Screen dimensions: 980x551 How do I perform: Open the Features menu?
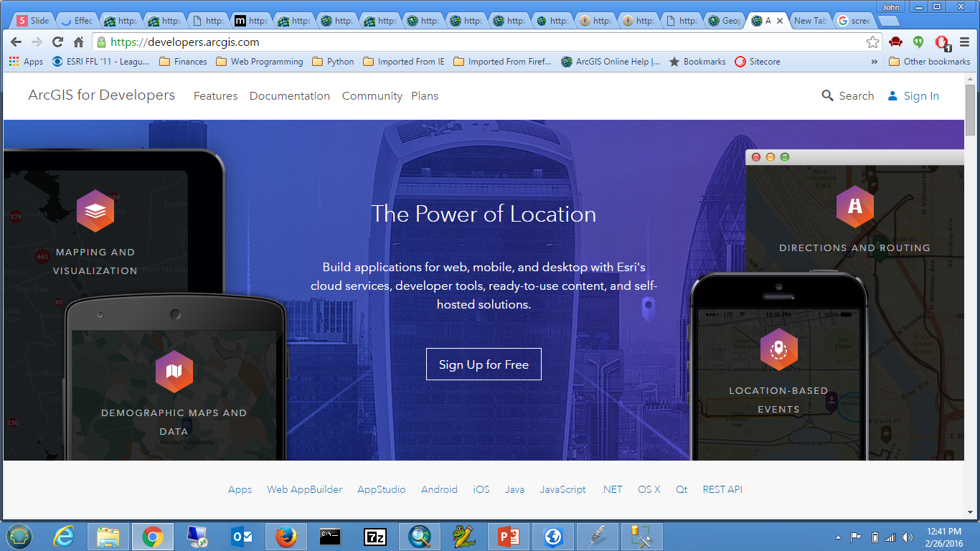point(215,95)
